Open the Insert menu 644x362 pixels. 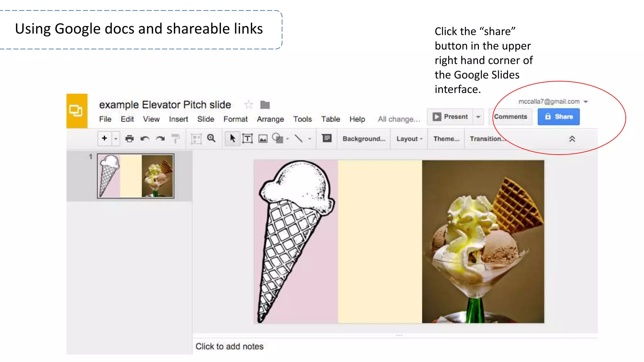pyautogui.click(x=178, y=119)
